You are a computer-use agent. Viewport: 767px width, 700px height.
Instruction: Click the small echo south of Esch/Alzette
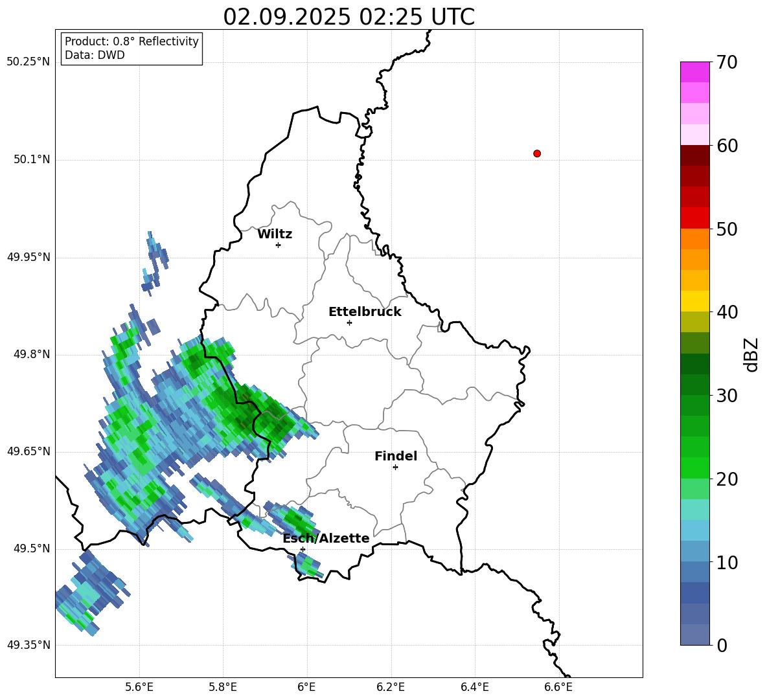[x=307, y=565]
